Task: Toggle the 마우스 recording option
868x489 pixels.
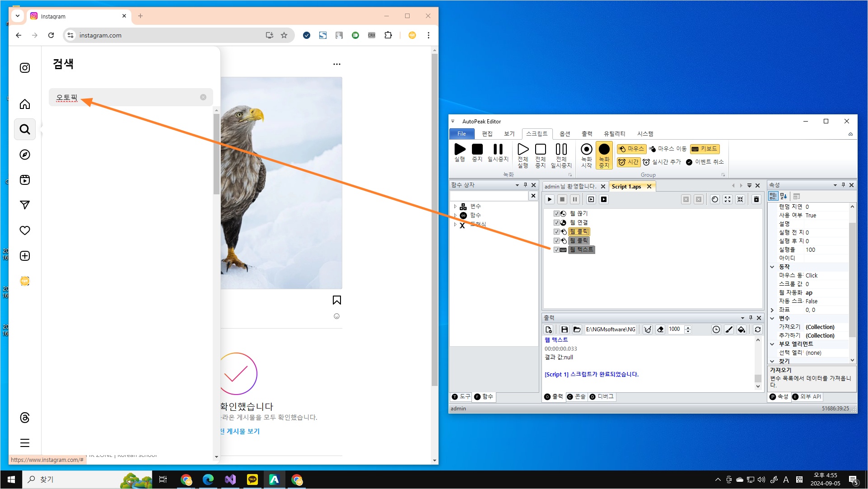Action: click(x=631, y=149)
